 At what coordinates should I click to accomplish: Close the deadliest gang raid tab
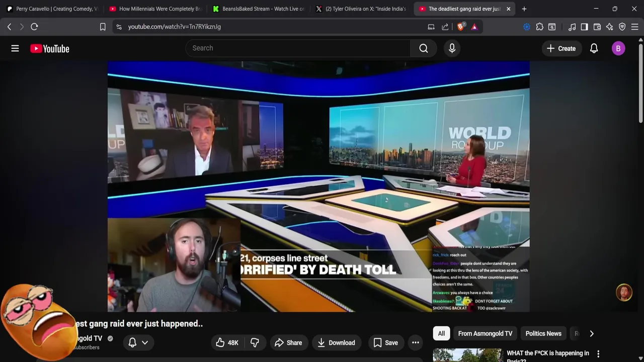508,9
